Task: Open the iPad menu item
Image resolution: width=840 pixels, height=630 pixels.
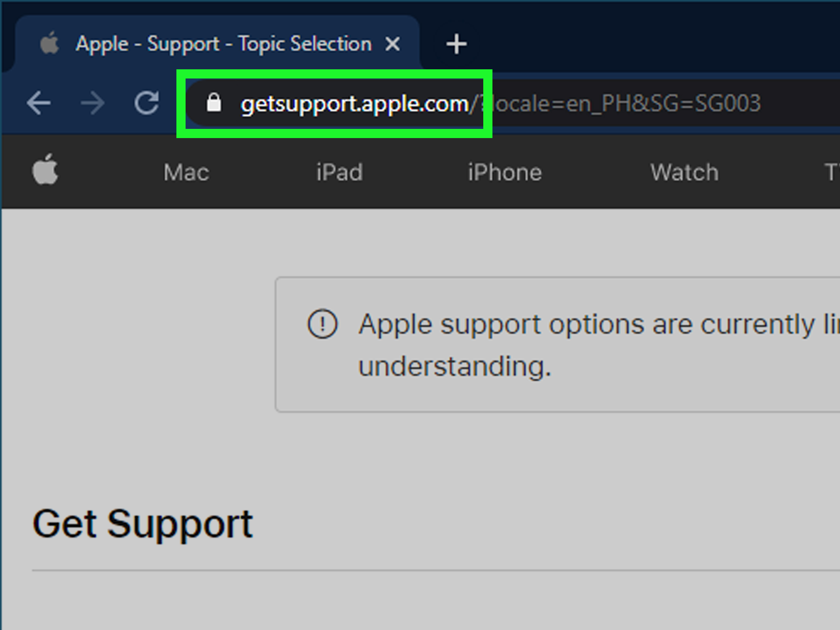Action: (339, 172)
